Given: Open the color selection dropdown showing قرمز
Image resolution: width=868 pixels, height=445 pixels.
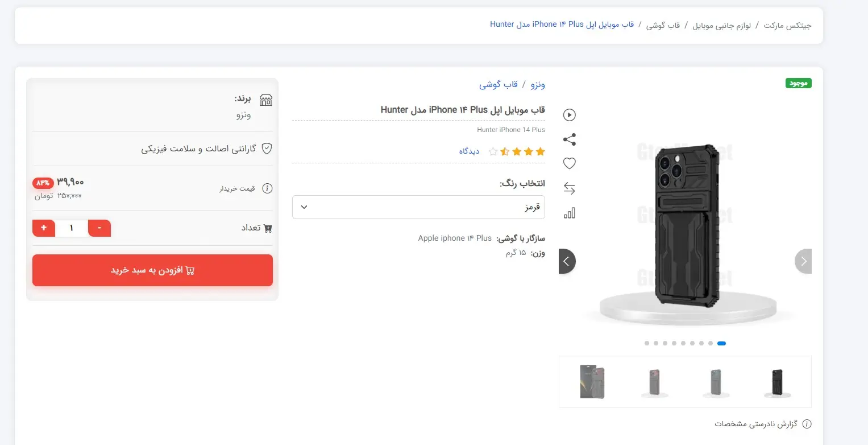Looking at the screenshot, I should (x=418, y=207).
